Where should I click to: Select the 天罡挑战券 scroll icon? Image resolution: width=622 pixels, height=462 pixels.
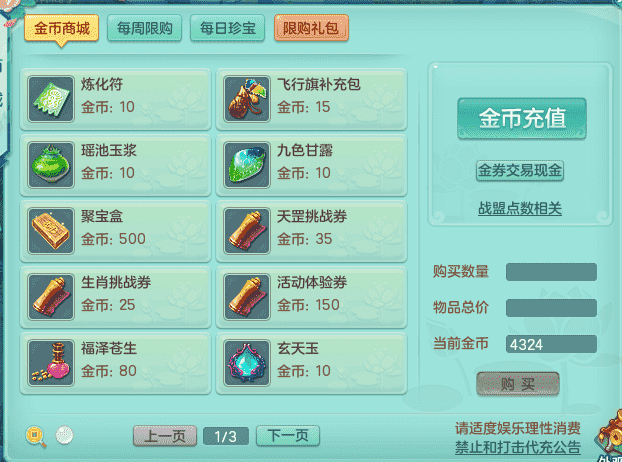(247, 231)
